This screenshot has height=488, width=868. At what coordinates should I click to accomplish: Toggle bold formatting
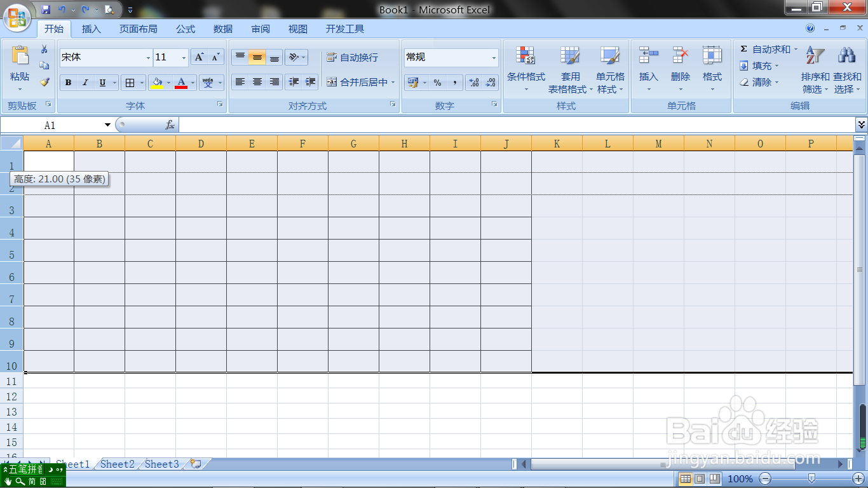pyautogui.click(x=68, y=83)
